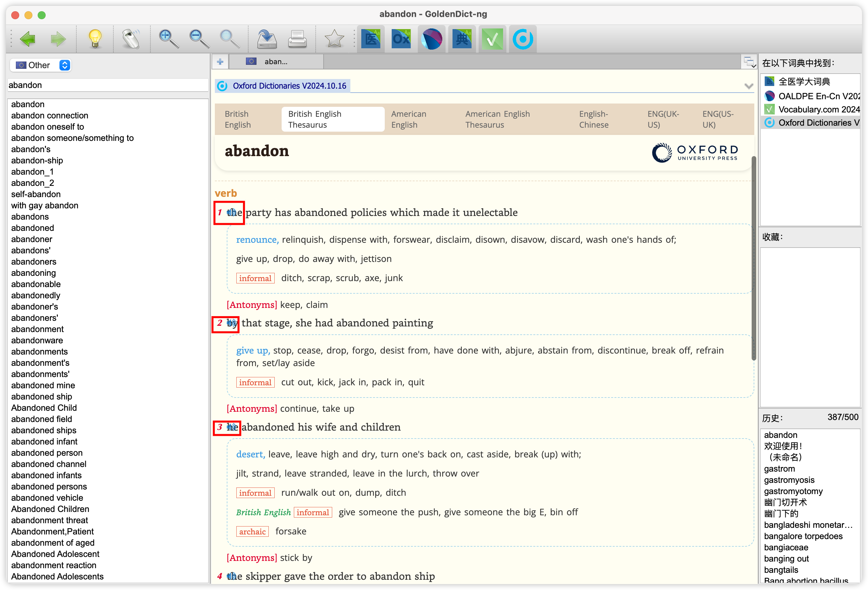Click the Oxford Dictionaries V2024.10.16 header
Viewport: 868px width, 590px height.
pos(290,86)
